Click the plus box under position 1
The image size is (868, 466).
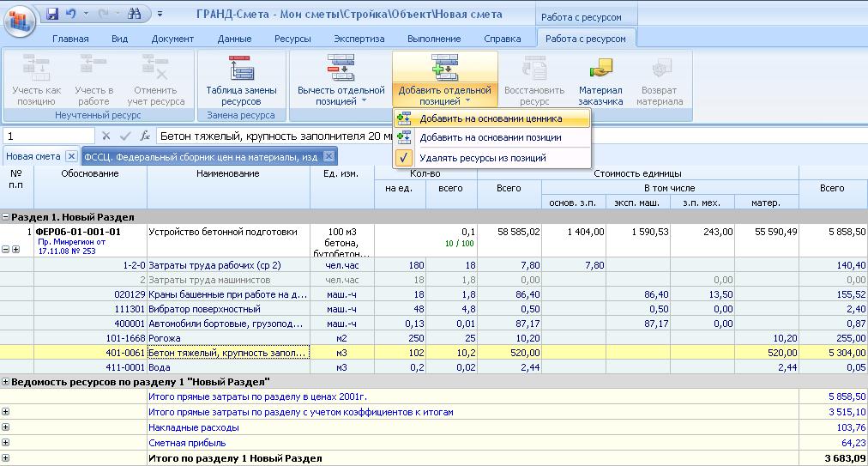point(16,250)
